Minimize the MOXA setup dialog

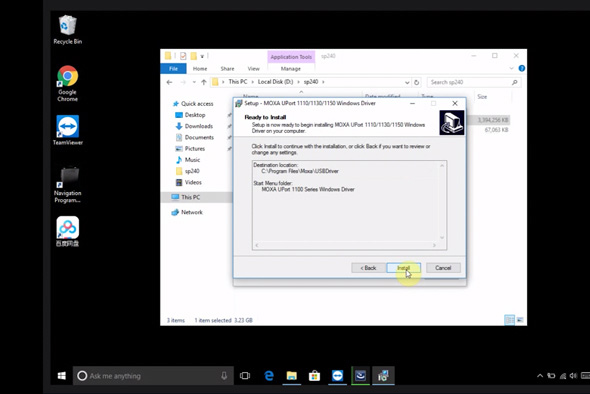(x=412, y=103)
